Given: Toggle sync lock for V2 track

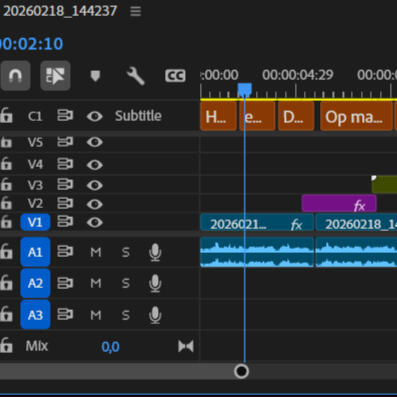Looking at the screenshot, I should (65, 203).
